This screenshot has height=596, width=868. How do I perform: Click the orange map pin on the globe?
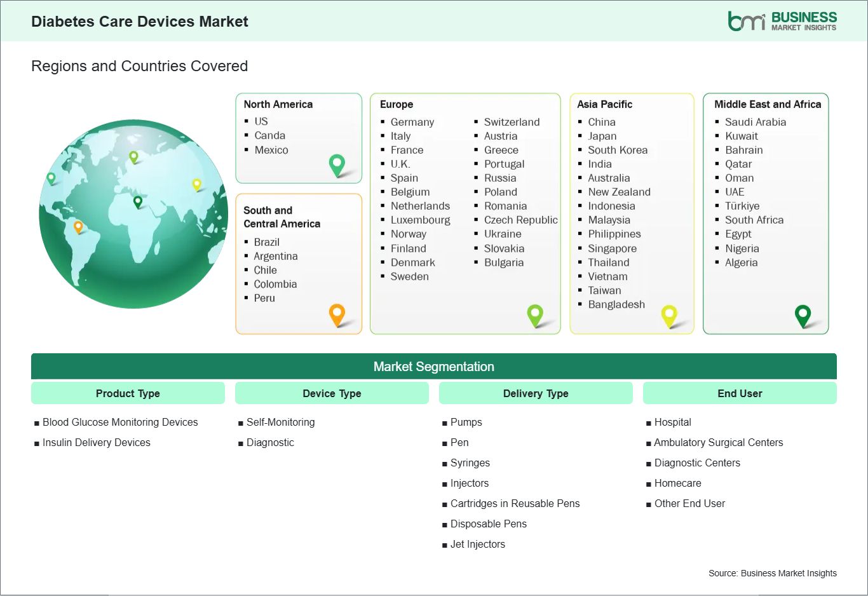coord(78,226)
